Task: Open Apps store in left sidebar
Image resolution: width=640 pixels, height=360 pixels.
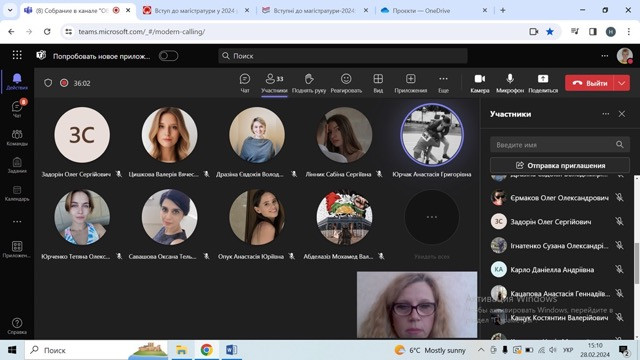Action: pyautogui.click(x=17, y=249)
